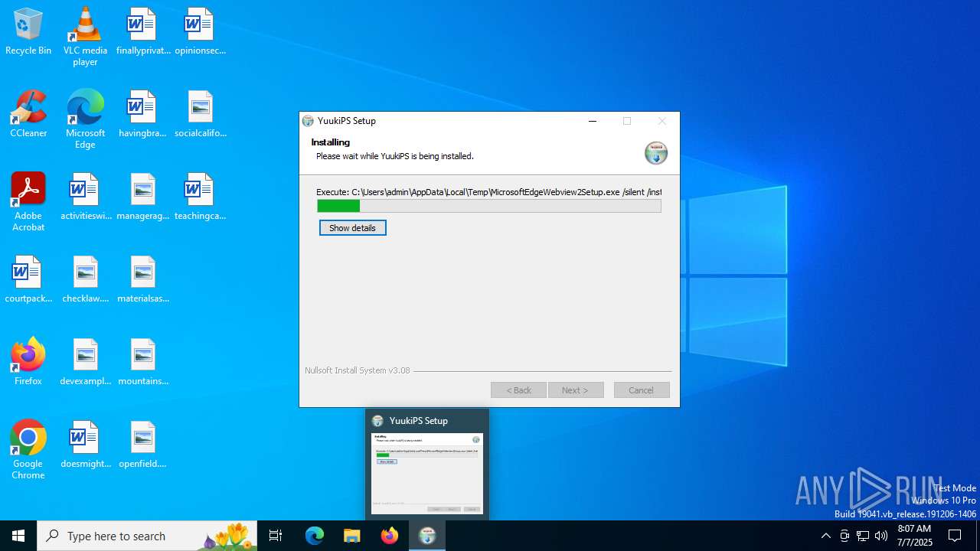Select the checklaw... image file

coord(85,280)
